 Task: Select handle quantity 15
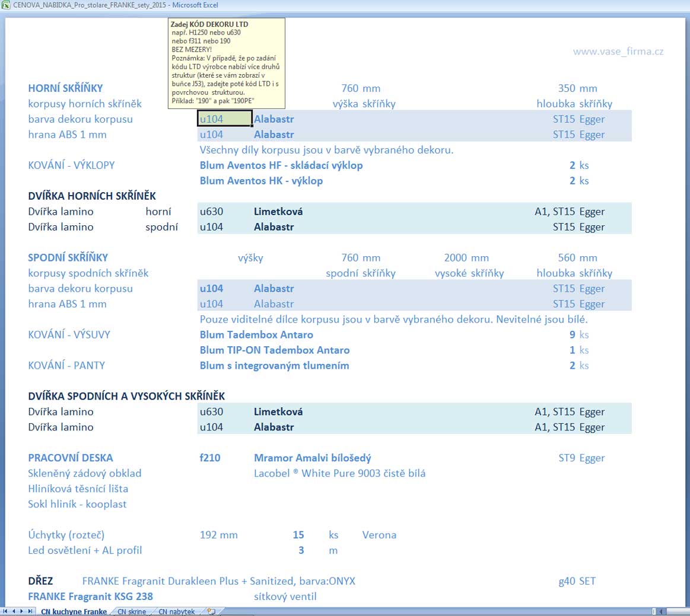point(298,535)
